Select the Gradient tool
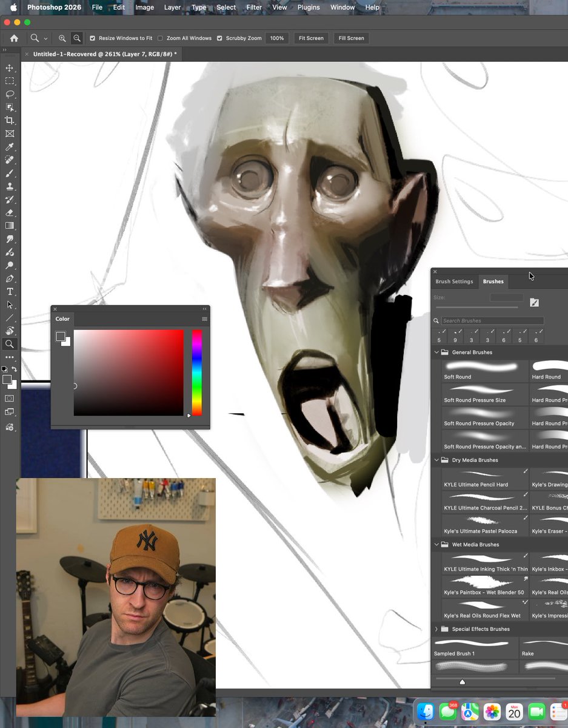The height and width of the screenshot is (728, 568). (x=10, y=226)
